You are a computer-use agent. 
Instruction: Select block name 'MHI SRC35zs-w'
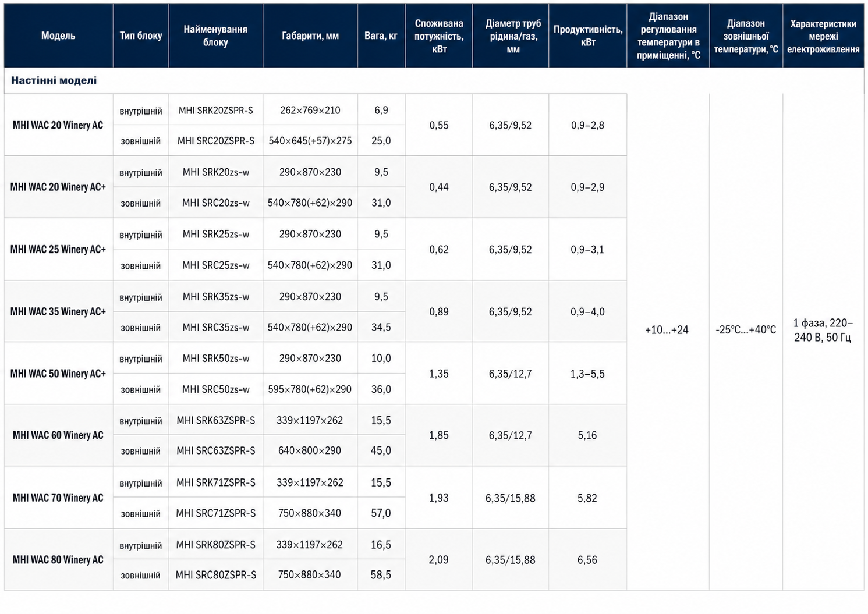point(216,327)
